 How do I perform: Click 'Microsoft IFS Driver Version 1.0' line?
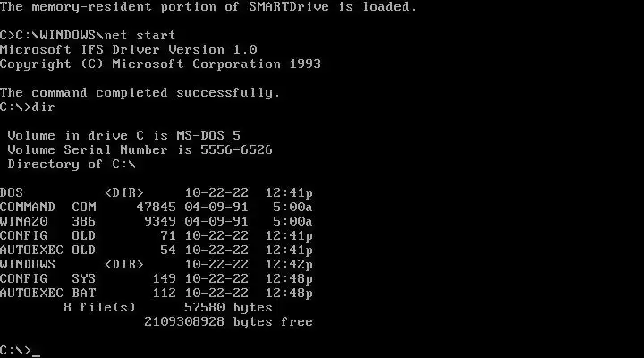pyautogui.click(x=129, y=50)
